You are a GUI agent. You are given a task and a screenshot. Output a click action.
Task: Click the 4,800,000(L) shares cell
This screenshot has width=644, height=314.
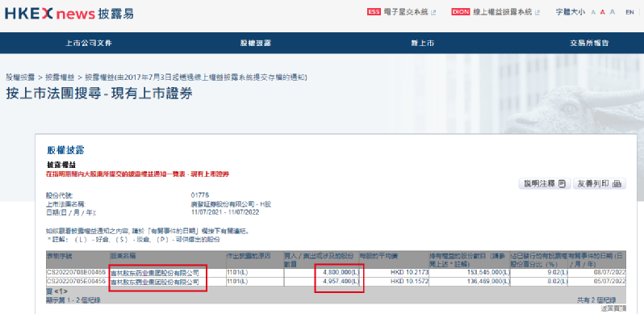tap(341, 273)
